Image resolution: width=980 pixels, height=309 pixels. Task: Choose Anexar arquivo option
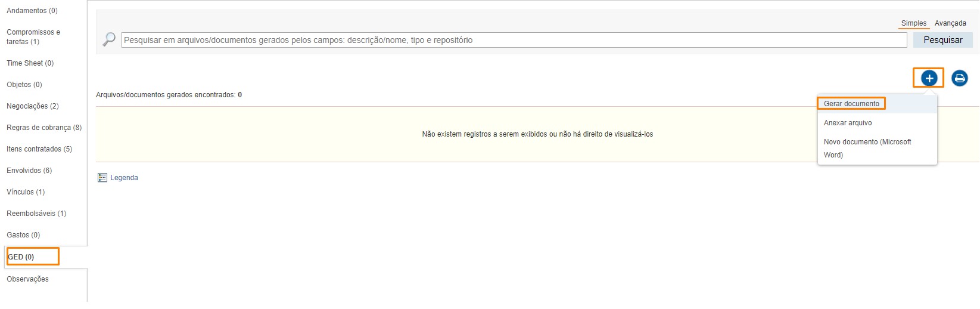[847, 123]
